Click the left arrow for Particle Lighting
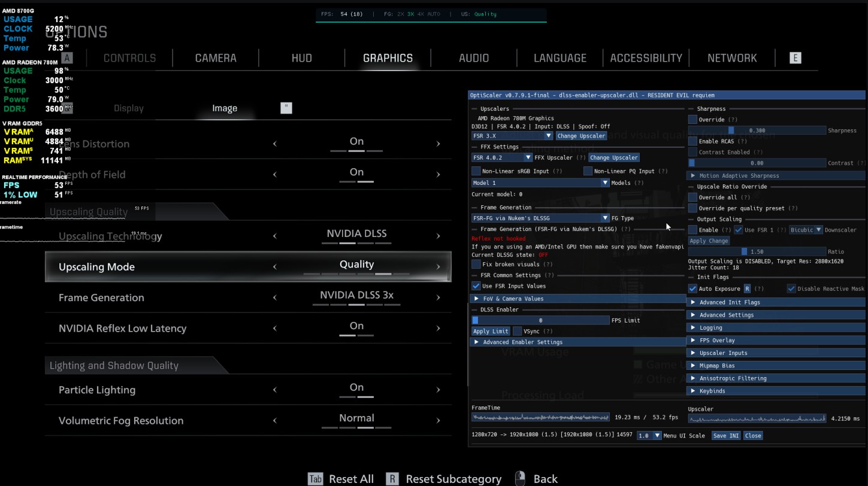 [x=275, y=390]
